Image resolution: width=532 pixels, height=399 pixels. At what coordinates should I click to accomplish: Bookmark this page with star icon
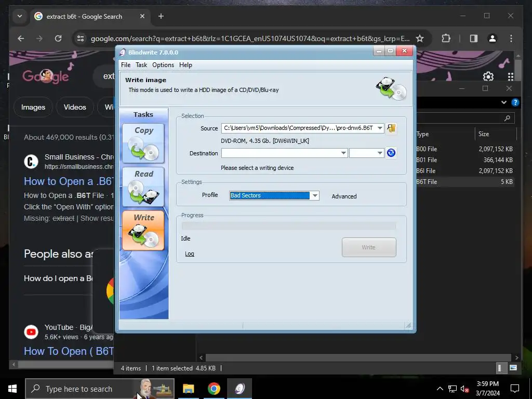[420, 38]
